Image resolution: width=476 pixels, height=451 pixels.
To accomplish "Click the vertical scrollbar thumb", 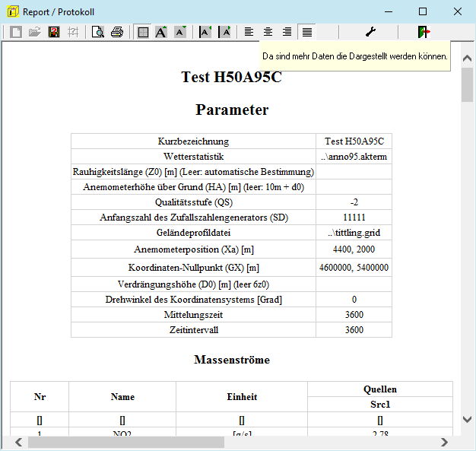I will pos(467,84).
